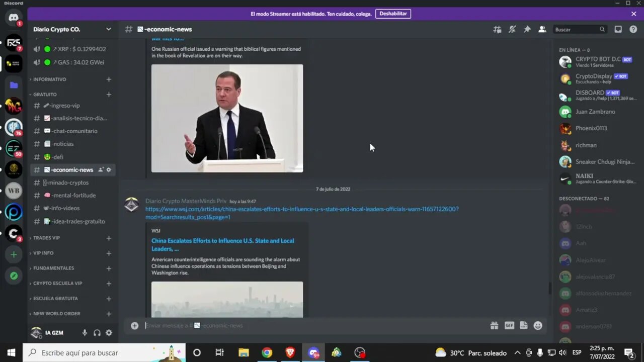Open China Escalates Efforts embed title link

point(223,245)
